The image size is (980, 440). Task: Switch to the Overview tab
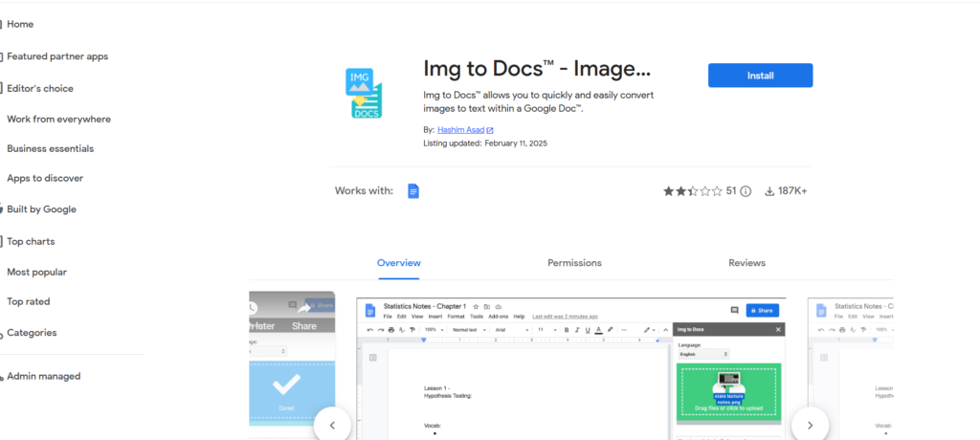[399, 263]
